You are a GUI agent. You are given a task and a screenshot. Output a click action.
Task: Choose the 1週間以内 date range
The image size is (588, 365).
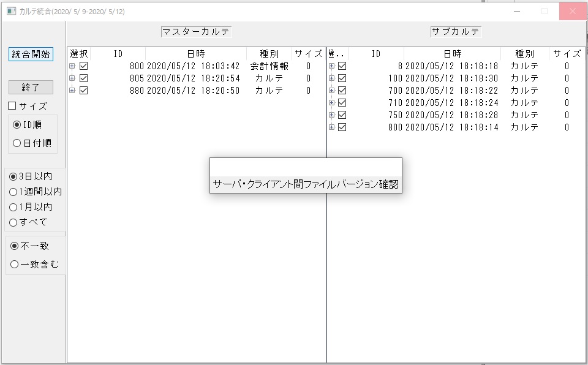pyautogui.click(x=13, y=192)
